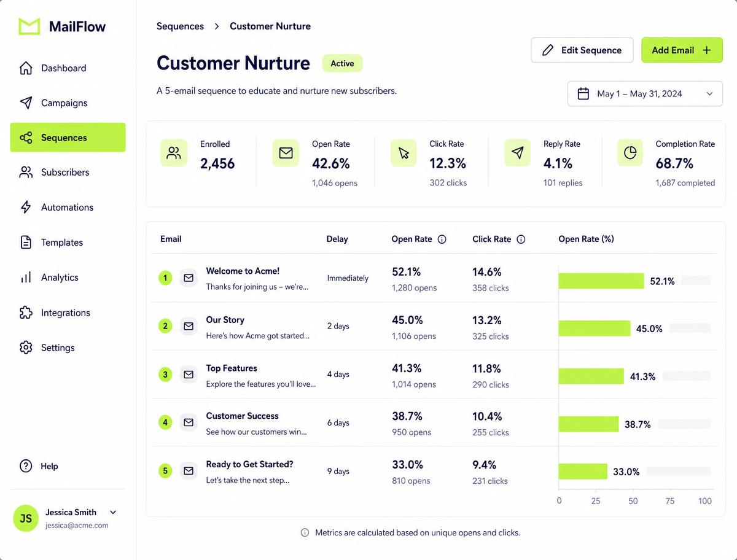Click the 52.1% open rate bar

pyautogui.click(x=601, y=281)
